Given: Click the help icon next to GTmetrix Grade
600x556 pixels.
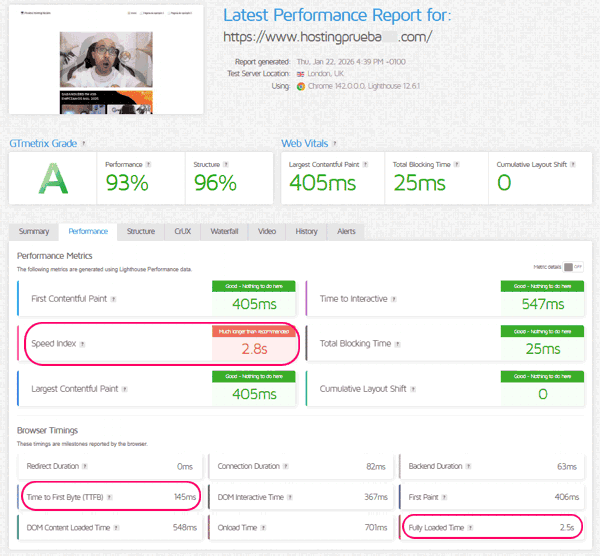Looking at the screenshot, I should (84, 143).
